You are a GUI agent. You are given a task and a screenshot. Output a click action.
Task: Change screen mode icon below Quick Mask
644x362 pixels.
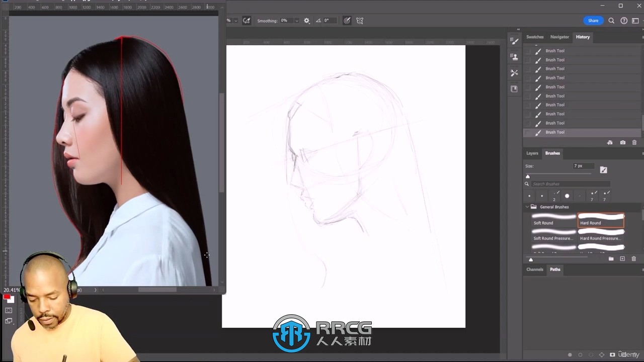(9, 321)
